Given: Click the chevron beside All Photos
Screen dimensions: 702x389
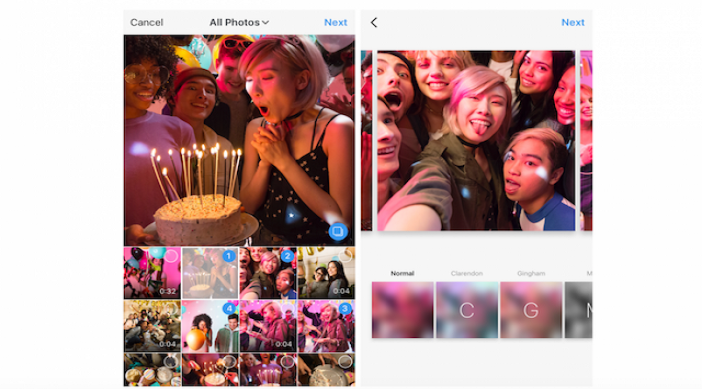Looking at the screenshot, I should pyautogui.click(x=265, y=22).
